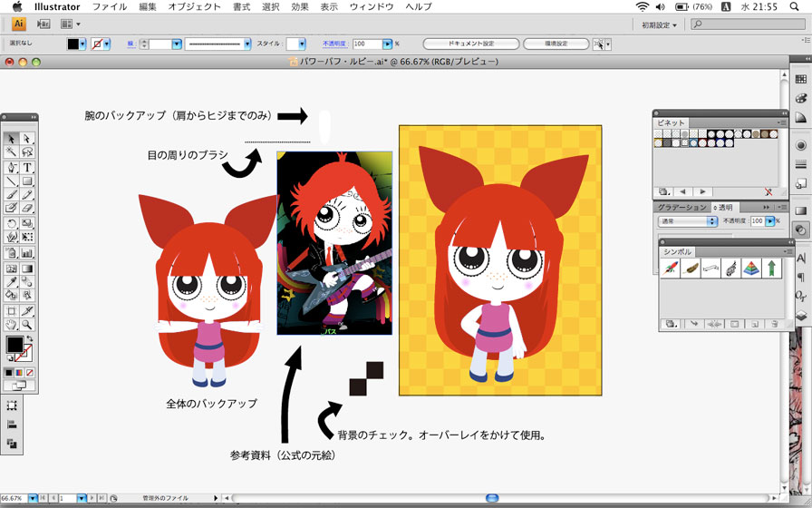The image size is (812, 508).
Task: Select the Rectangle tool
Action: [27, 181]
